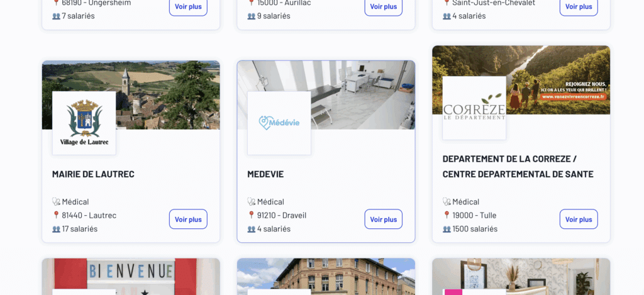This screenshot has height=295, width=644.
Task: Click the employees icon beside 17 salariés
Action: click(56, 229)
